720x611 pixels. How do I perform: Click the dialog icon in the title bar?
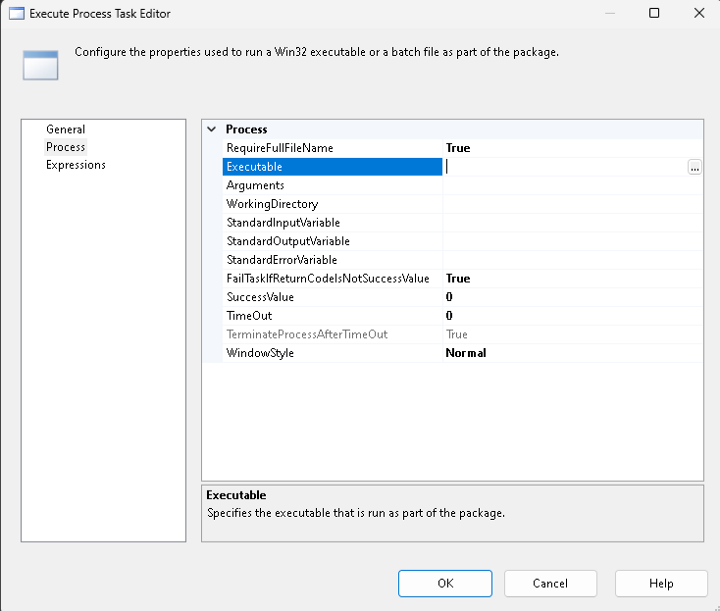click(x=16, y=14)
